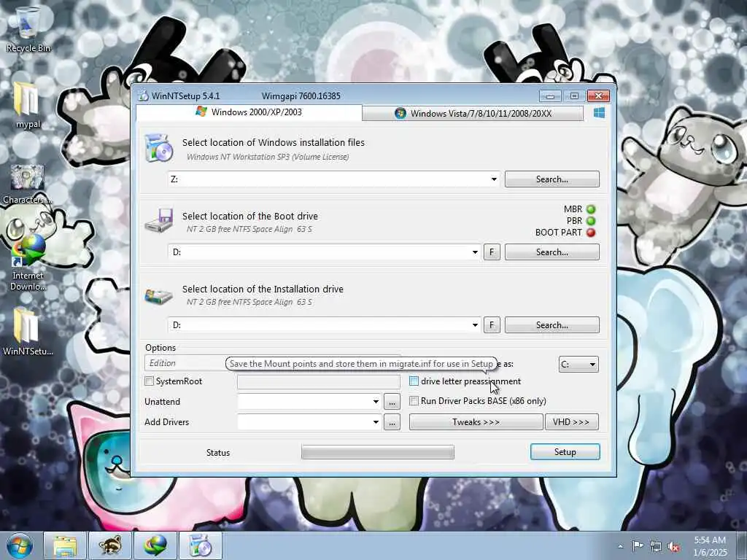Toggle drive letter preassignment checkbox
Viewport: 747px width, 560px height.
point(414,381)
